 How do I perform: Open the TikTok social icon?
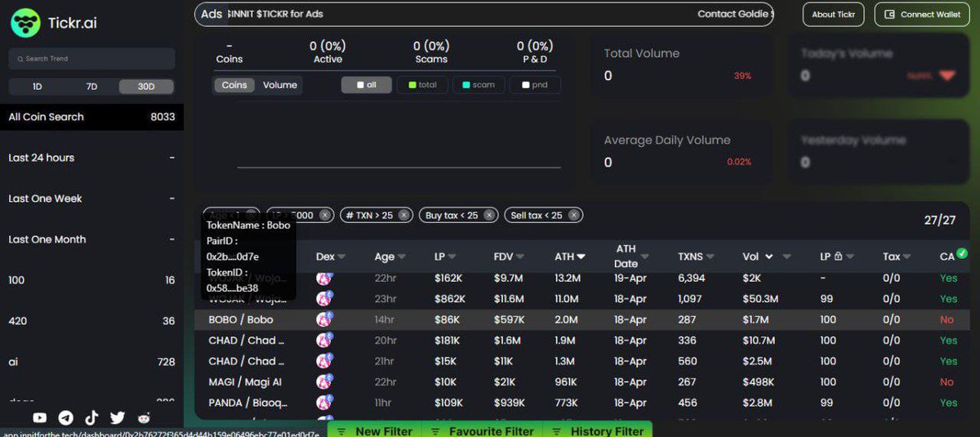(91, 417)
